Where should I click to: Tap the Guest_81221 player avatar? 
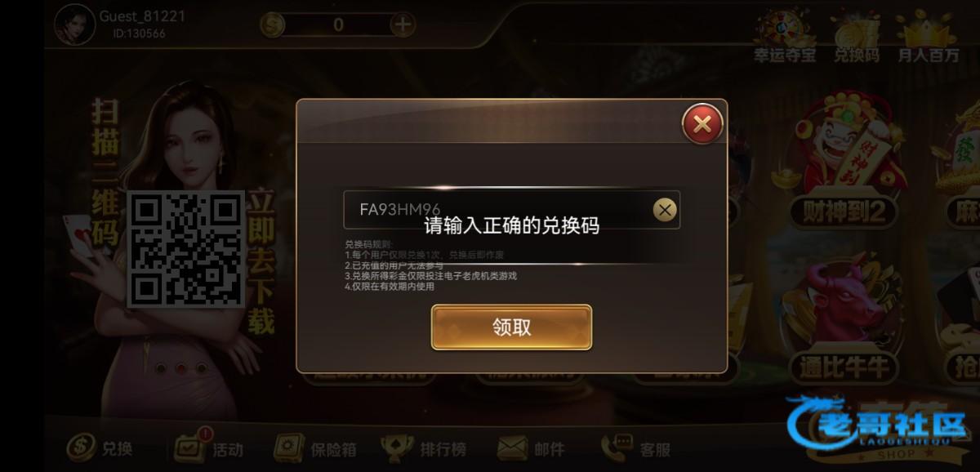tap(74, 24)
